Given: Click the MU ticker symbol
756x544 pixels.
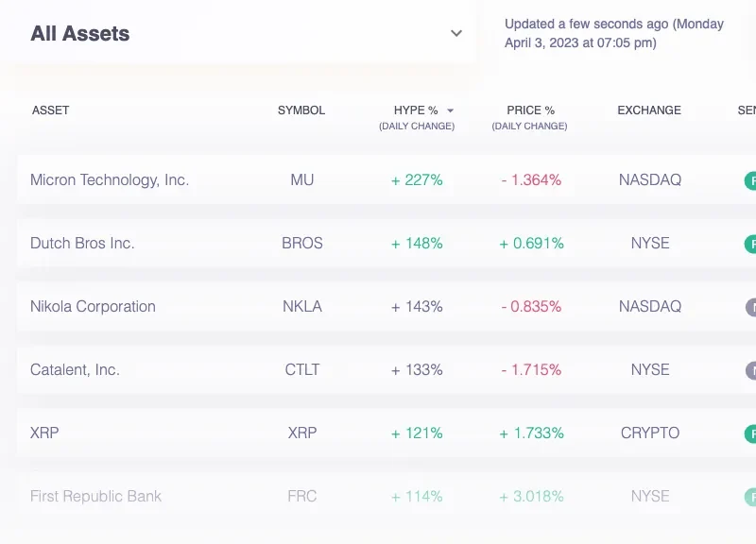Looking at the screenshot, I should (301, 179).
